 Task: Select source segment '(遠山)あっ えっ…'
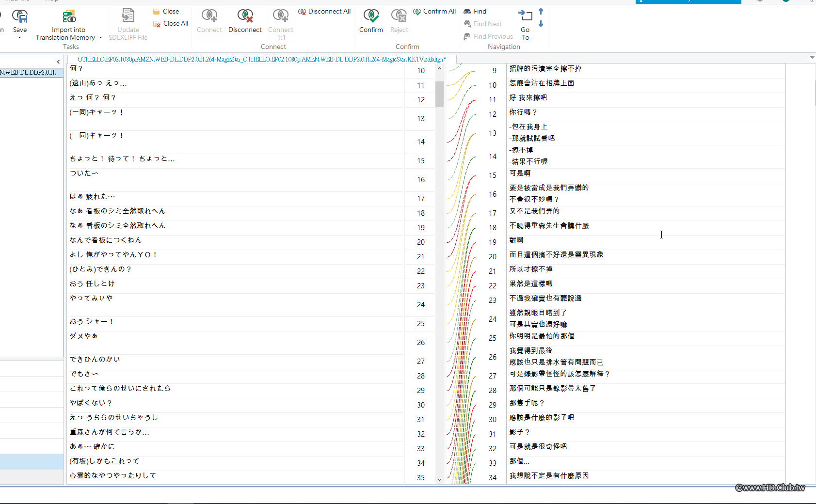236,85
